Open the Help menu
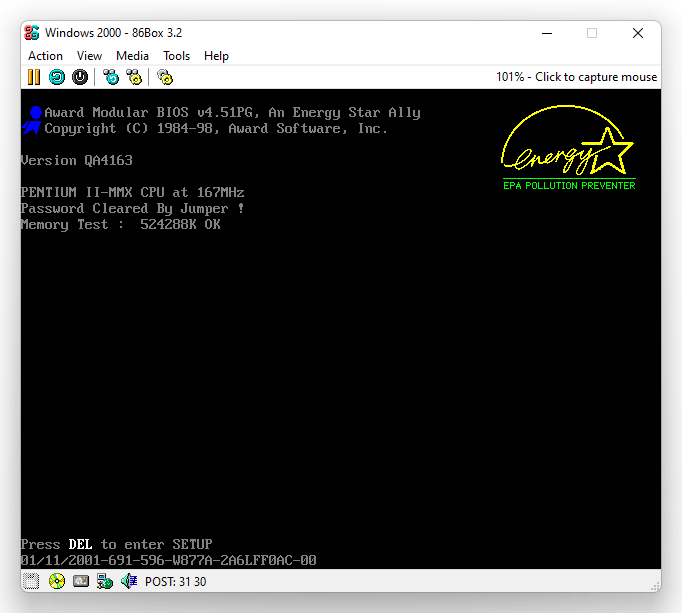The height and width of the screenshot is (613, 682). (x=216, y=56)
